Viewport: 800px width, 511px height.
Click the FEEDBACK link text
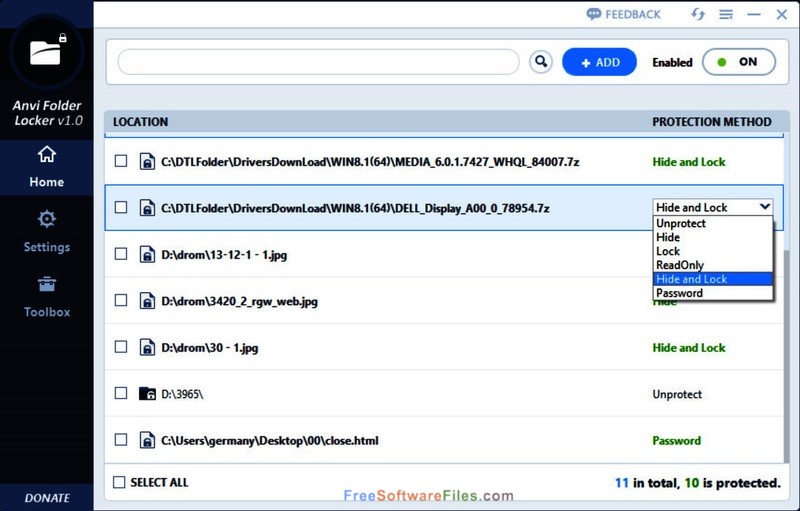coord(633,14)
